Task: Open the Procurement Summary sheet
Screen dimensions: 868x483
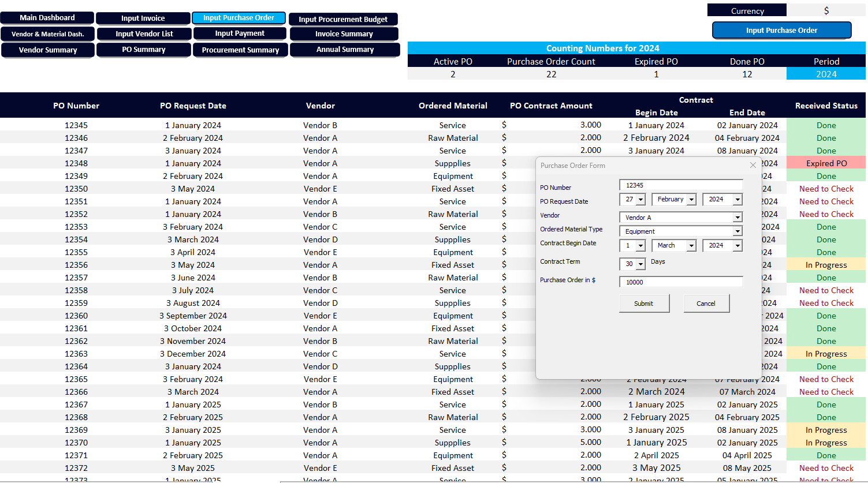Action: click(x=241, y=50)
